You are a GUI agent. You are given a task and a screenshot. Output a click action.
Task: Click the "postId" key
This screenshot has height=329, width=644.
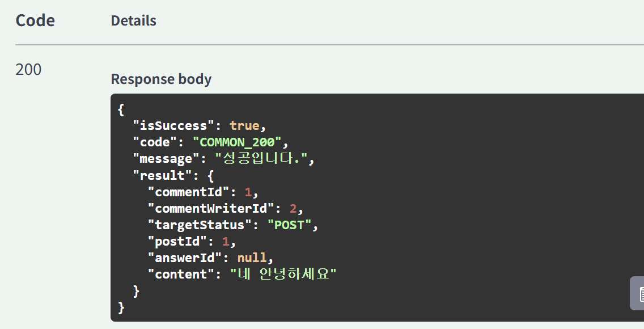click(x=177, y=241)
